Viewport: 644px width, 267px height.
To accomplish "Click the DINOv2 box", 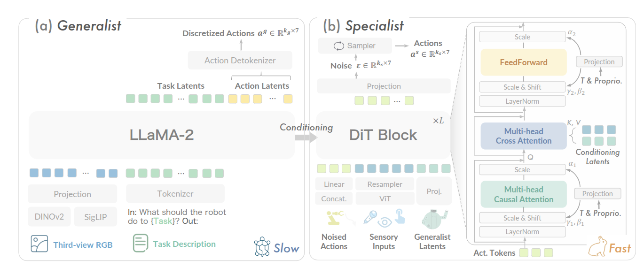I will (49, 216).
